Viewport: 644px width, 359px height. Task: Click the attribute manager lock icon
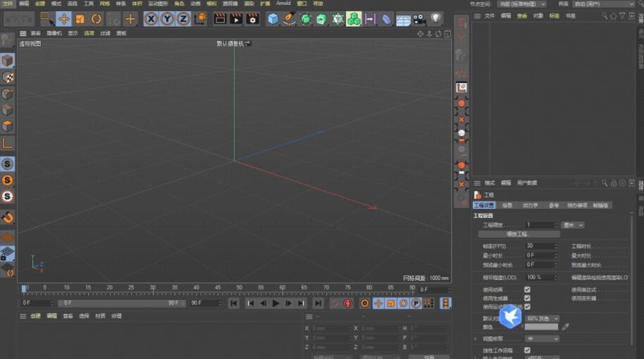coord(614,183)
